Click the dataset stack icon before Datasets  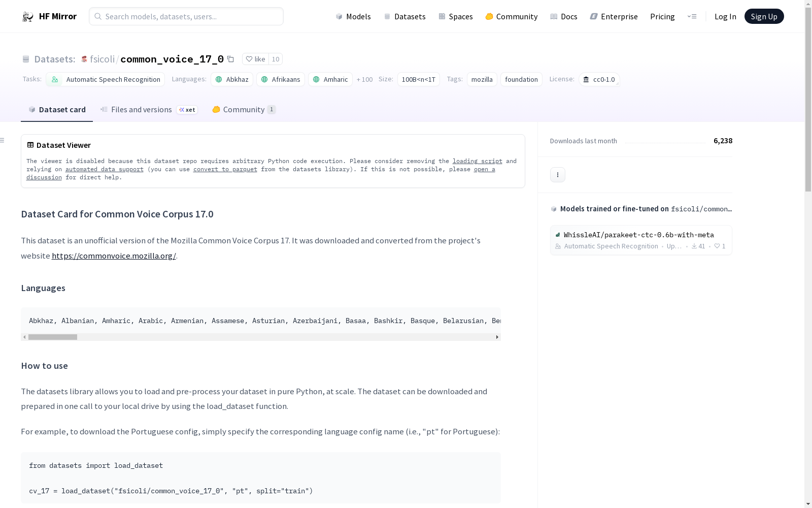click(x=26, y=59)
